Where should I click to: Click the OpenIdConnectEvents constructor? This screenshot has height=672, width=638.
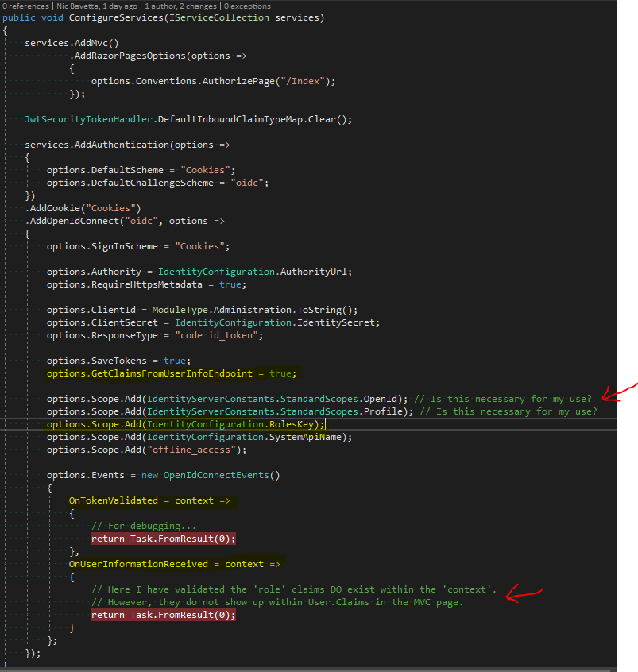tap(222, 475)
